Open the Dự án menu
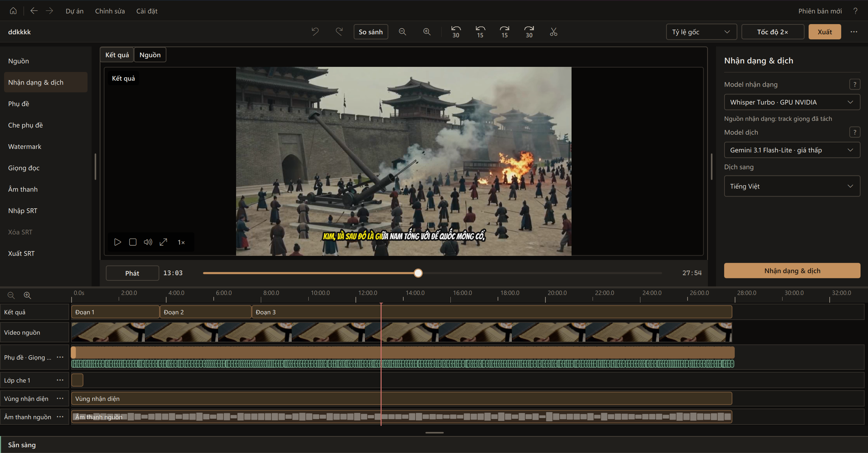 75,11
